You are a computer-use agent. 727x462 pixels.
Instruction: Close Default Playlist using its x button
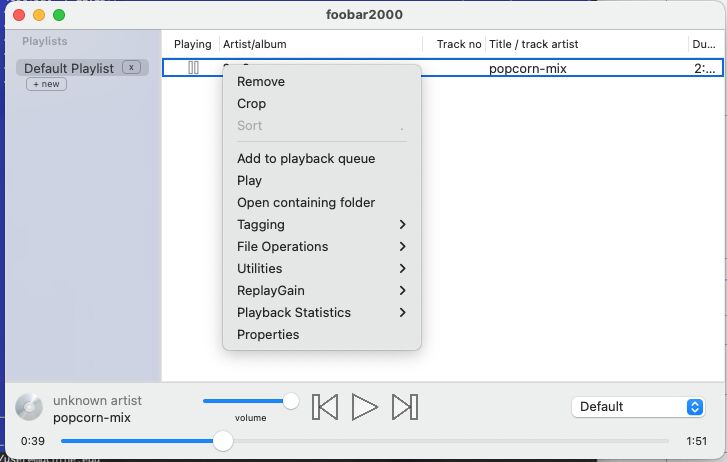(131, 67)
